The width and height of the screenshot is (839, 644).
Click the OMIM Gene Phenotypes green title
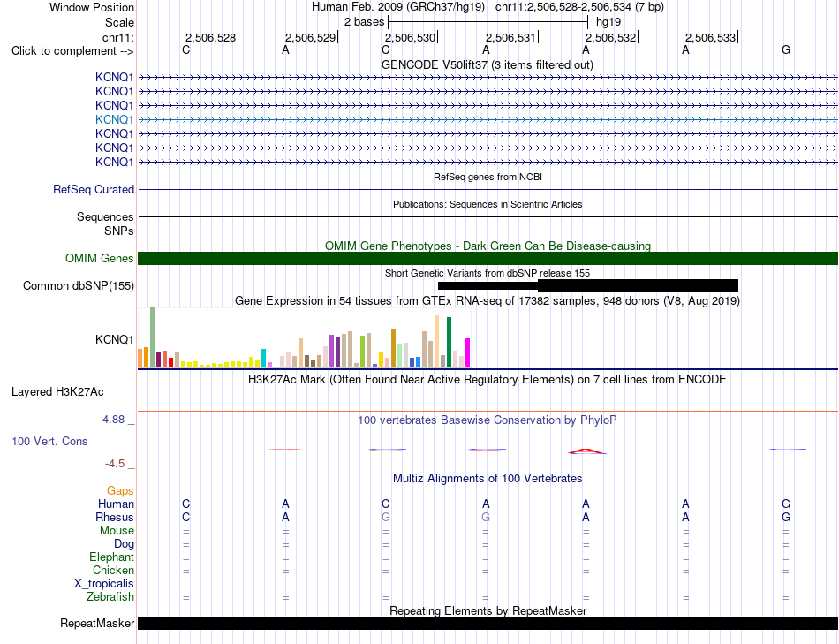[488, 246]
